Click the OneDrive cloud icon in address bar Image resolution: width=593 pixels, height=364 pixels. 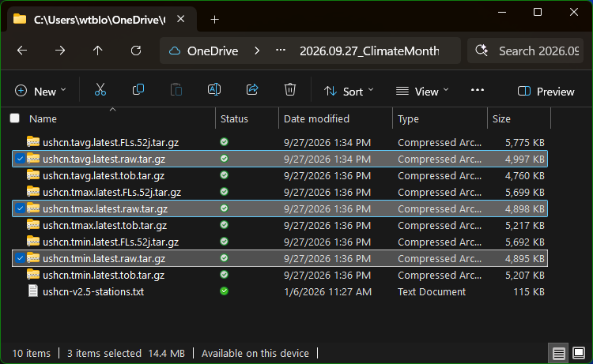click(x=175, y=51)
